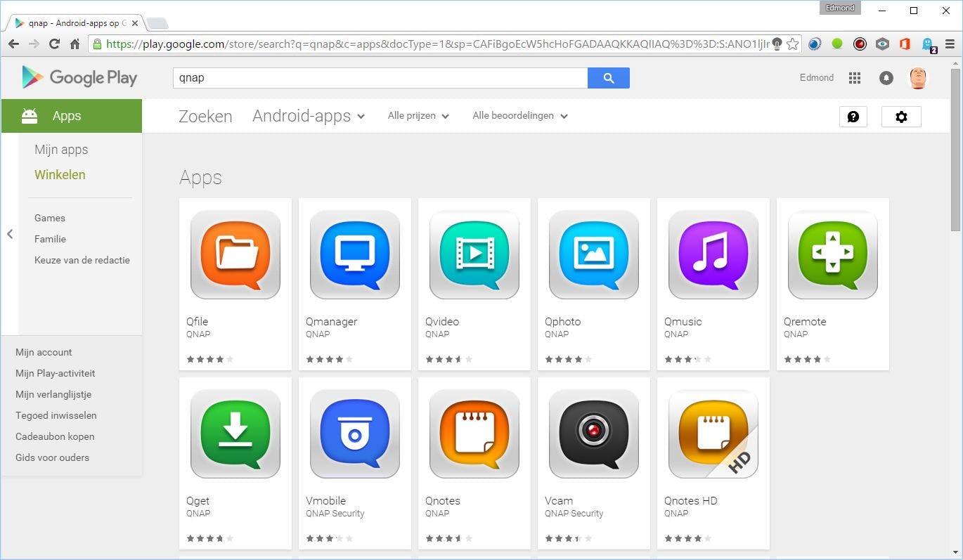Screen dimensions: 963x560
Task: Click the page vertical scrollbar
Action: pyautogui.click(x=955, y=150)
